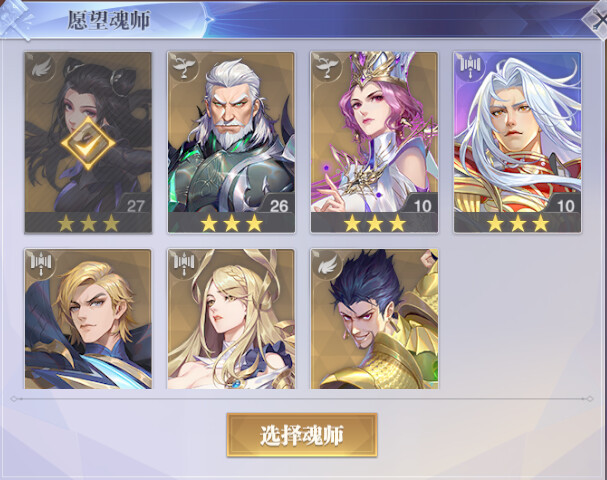Pick the blond man in blue cloak

pyautogui.click(x=88, y=319)
